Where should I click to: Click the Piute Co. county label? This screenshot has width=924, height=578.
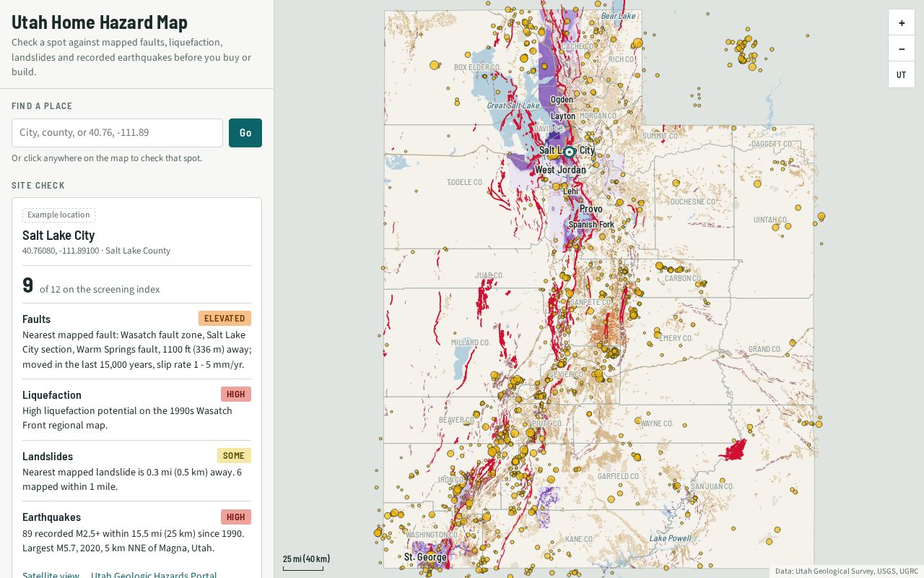coord(546,423)
